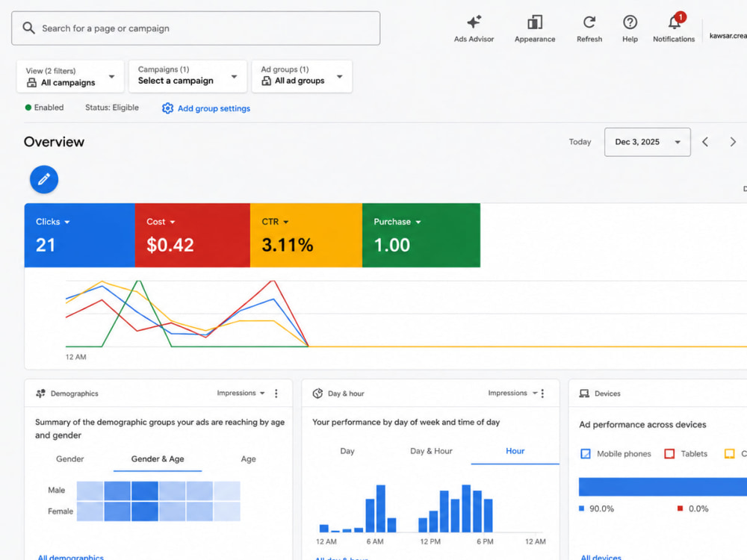Image resolution: width=747 pixels, height=560 pixels.
Task: Click the 12 AM label under line chart
Action: click(75, 357)
